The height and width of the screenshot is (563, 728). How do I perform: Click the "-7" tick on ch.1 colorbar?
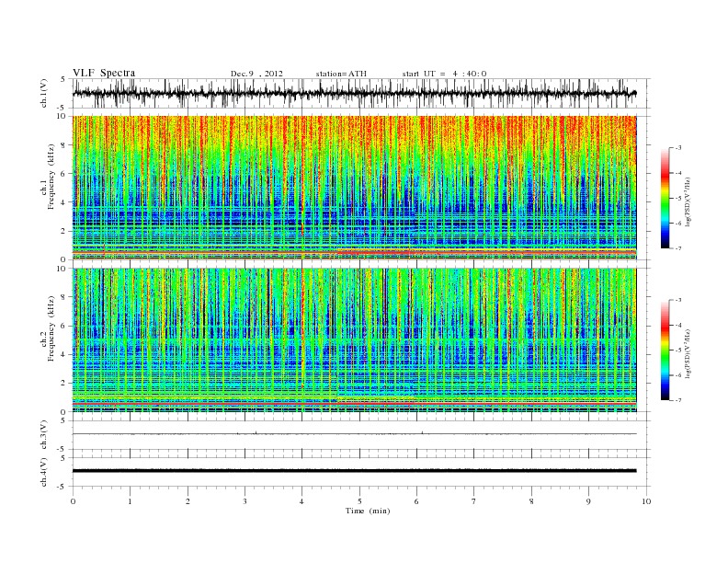point(678,248)
